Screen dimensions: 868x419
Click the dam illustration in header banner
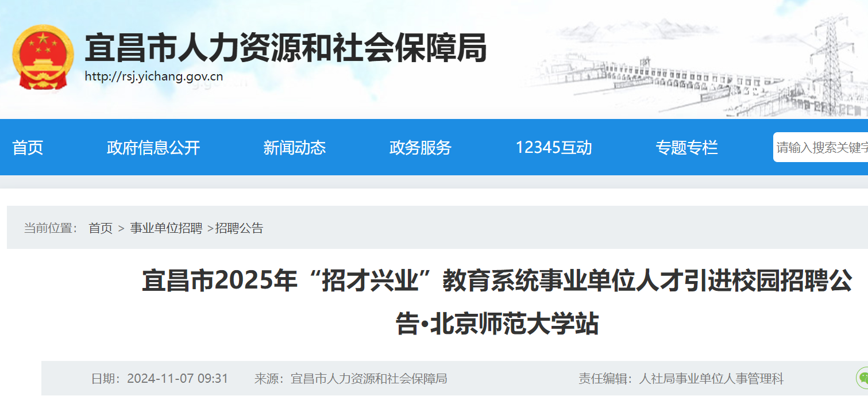(x=689, y=75)
